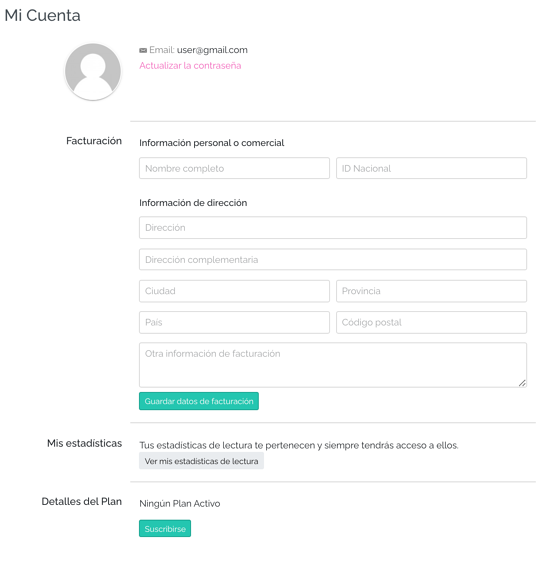Focus the País field

point(234,322)
